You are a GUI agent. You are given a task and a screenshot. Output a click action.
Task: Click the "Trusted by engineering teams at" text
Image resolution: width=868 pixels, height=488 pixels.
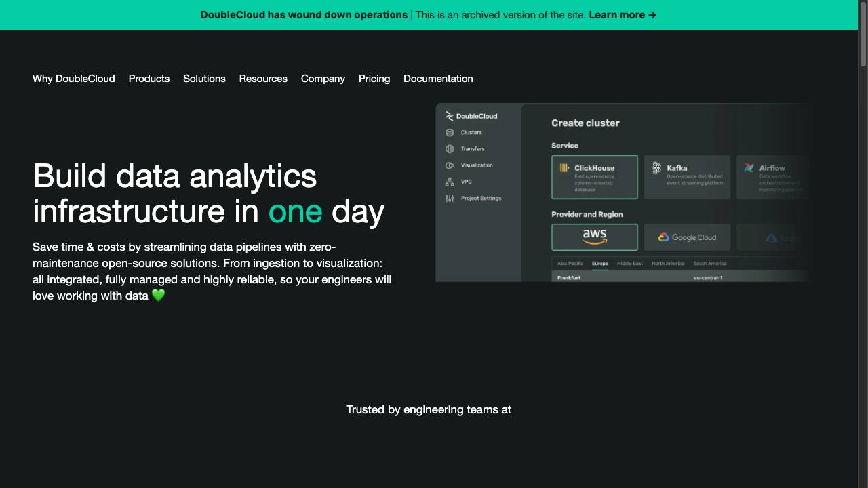429,409
